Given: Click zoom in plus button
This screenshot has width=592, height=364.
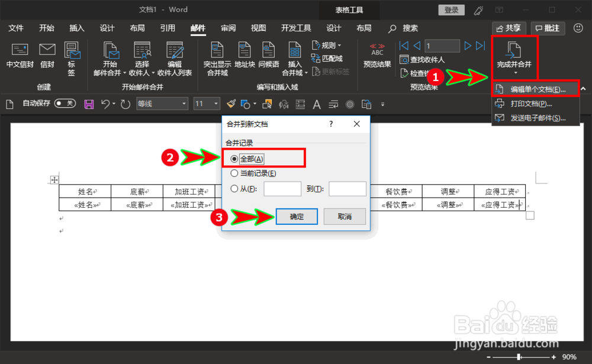Looking at the screenshot, I should (554, 357).
